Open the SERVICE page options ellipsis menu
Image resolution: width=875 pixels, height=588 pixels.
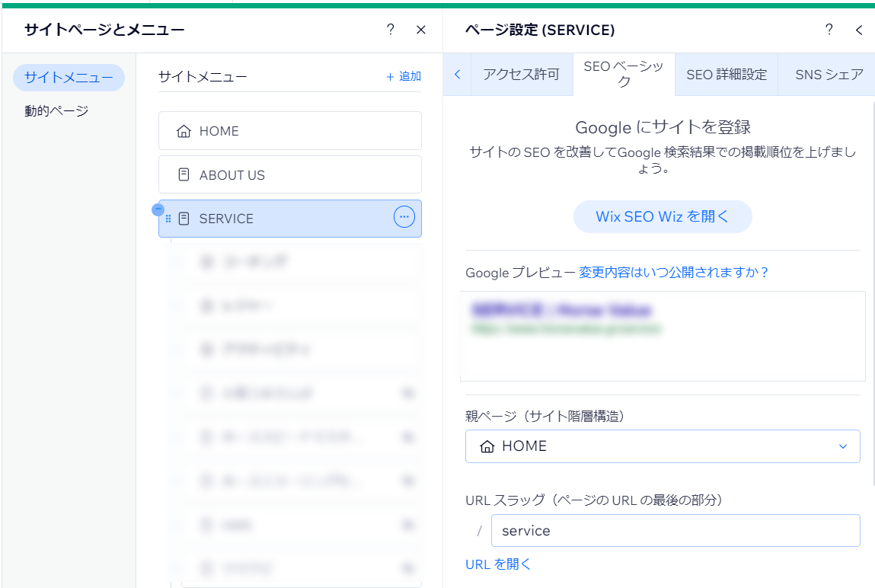(404, 219)
